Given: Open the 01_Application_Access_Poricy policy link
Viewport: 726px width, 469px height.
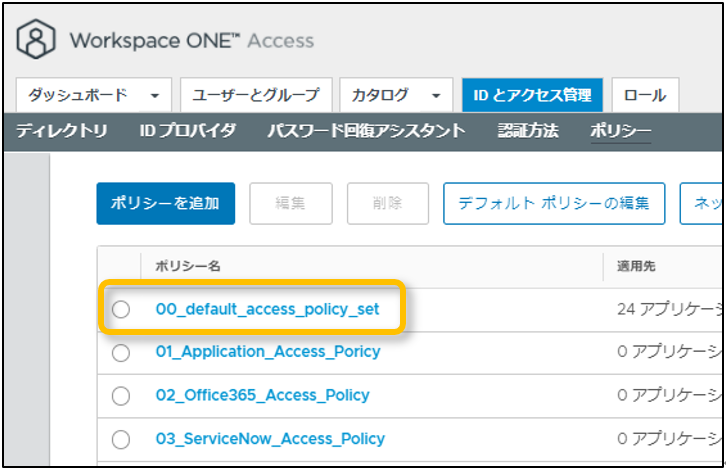Looking at the screenshot, I should pos(268,352).
